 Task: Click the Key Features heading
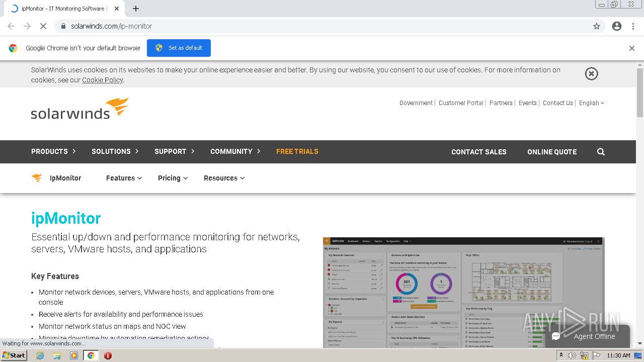pyautogui.click(x=55, y=276)
